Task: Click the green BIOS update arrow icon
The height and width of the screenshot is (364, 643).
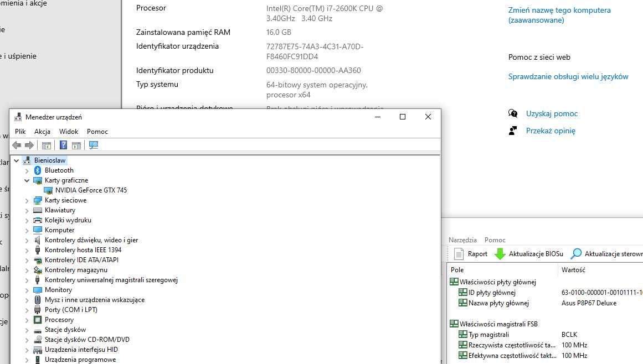Action: pyautogui.click(x=500, y=254)
